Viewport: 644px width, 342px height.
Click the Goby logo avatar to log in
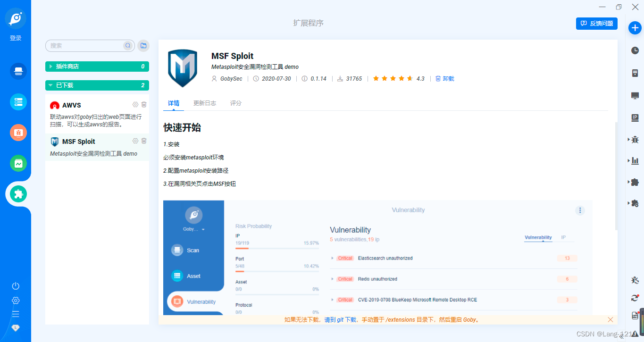click(16, 19)
